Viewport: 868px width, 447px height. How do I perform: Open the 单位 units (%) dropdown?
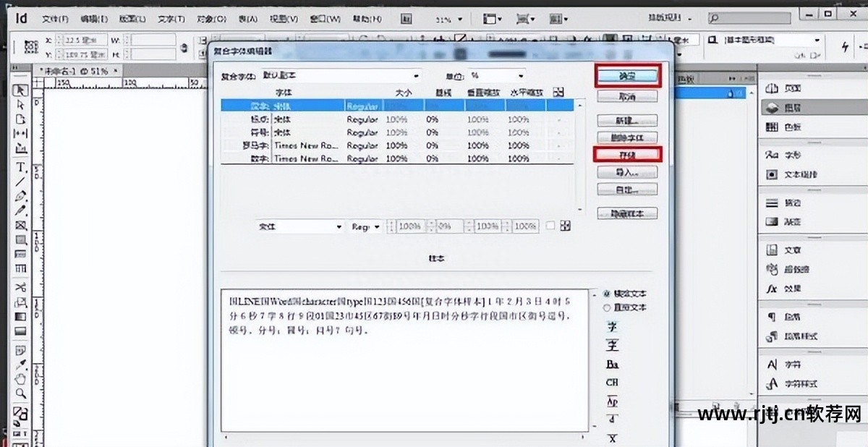(498, 75)
